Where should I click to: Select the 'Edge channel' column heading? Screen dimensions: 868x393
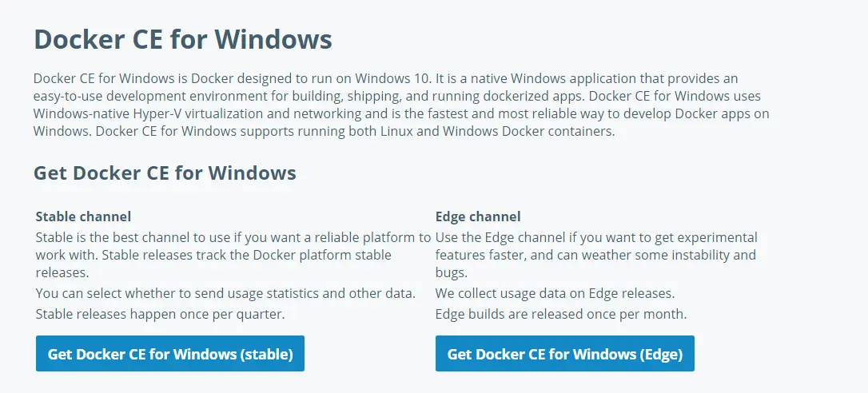pyautogui.click(x=478, y=216)
